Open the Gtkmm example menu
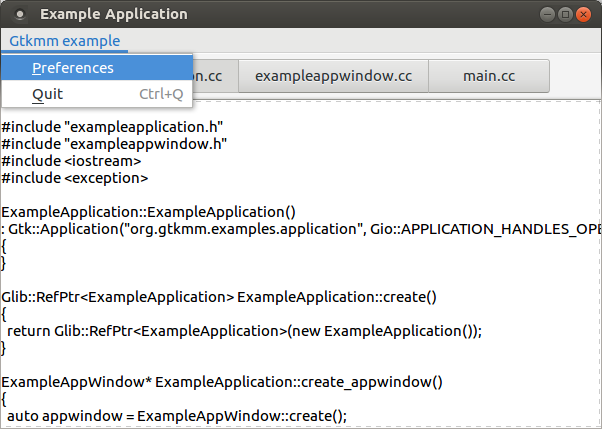Image resolution: width=602 pixels, height=429 pixels. [x=64, y=41]
